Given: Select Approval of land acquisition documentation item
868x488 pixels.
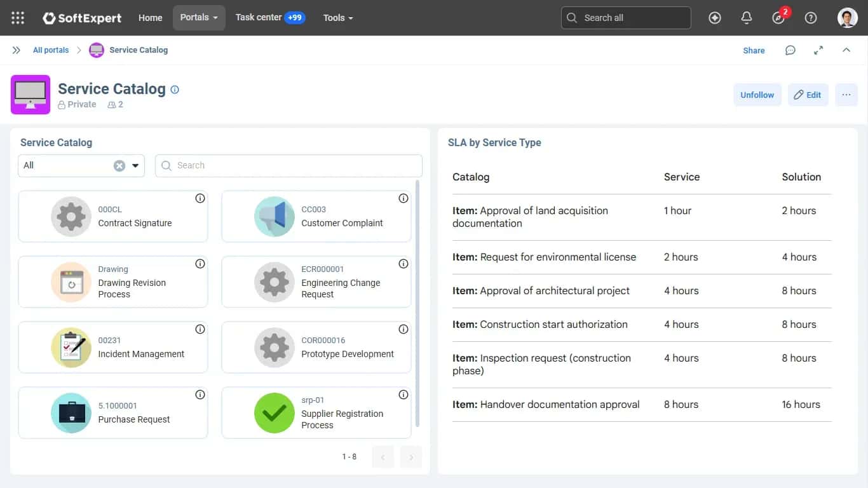Looking at the screenshot, I should coord(530,217).
